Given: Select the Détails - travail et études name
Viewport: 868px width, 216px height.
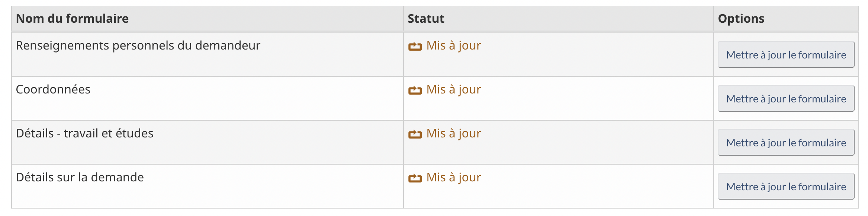Looking at the screenshot, I should (84, 133).
